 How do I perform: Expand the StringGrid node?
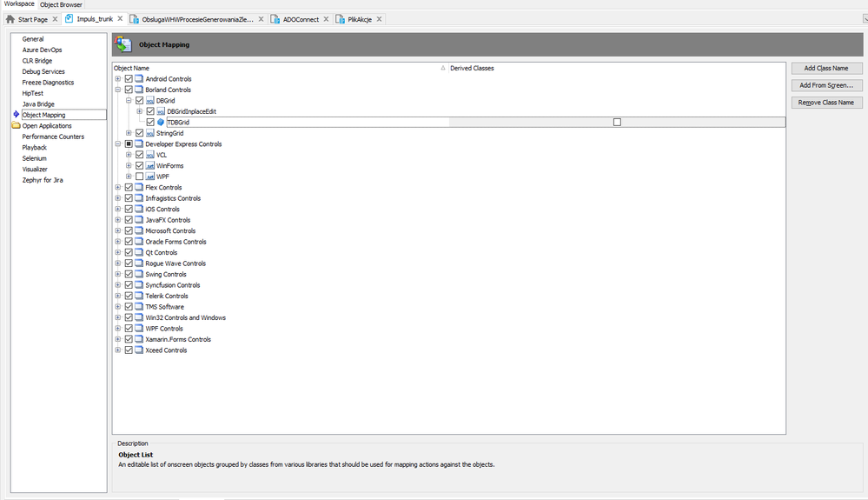(x=129, y=133)
